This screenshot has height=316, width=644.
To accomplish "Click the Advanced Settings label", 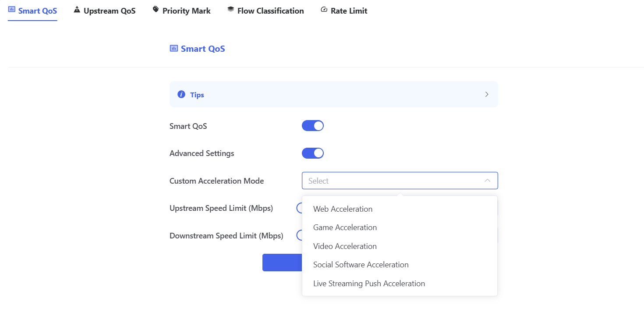I will coord(202,153).
